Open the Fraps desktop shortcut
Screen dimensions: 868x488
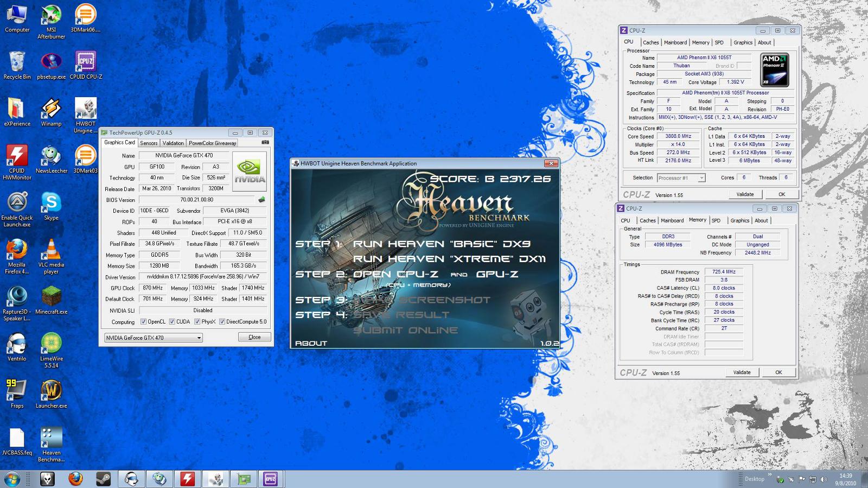(x=17, y=395)
